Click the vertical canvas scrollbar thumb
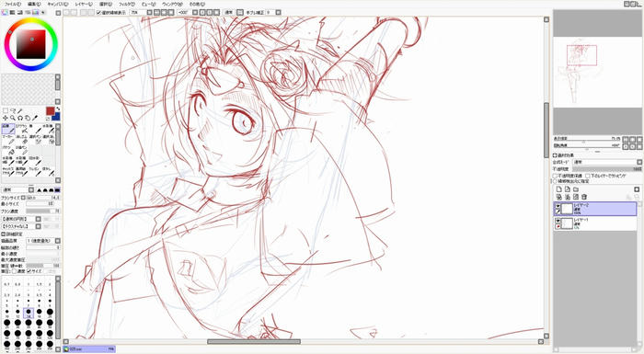This screenshot has height=354, width=644. (546, 130)
